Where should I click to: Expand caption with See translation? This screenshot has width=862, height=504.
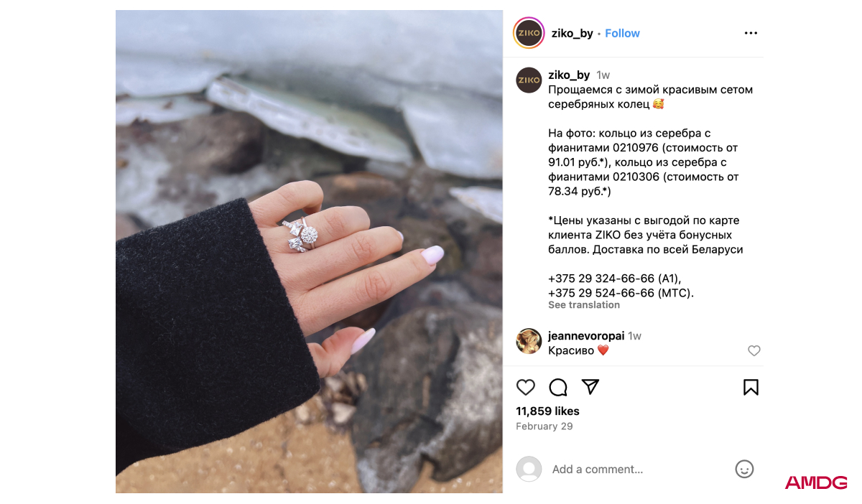point(584,305)
